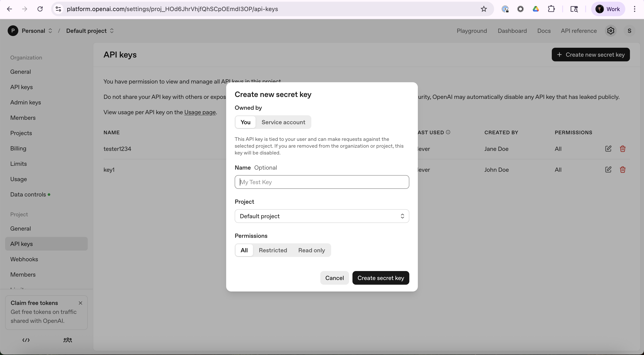This screenshot has width=644, height=355.
Task: Select You as key owner
Action: (x=245, y=122)
